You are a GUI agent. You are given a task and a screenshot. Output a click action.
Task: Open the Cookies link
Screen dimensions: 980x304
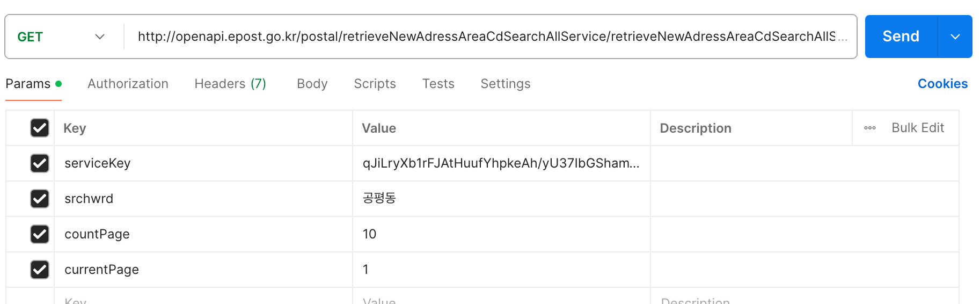point(942,84)
